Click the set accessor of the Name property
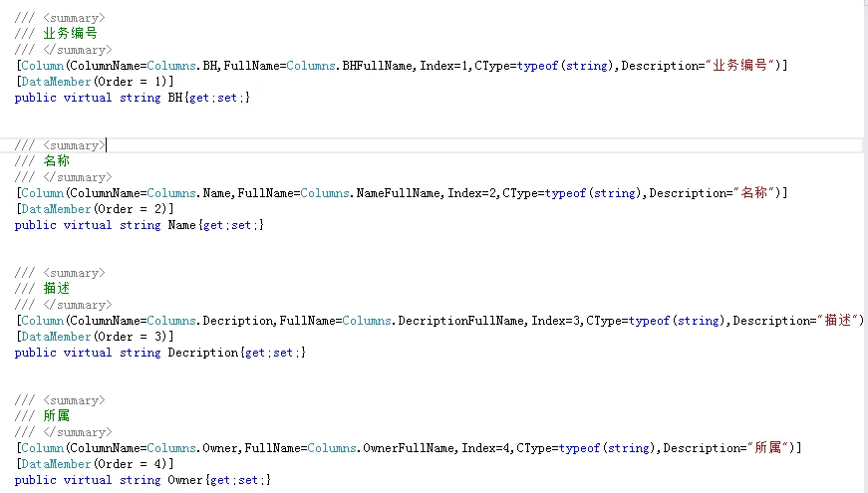Image resolution: width=868 pixels, height=493 pixels. click(x=241, y=225)
